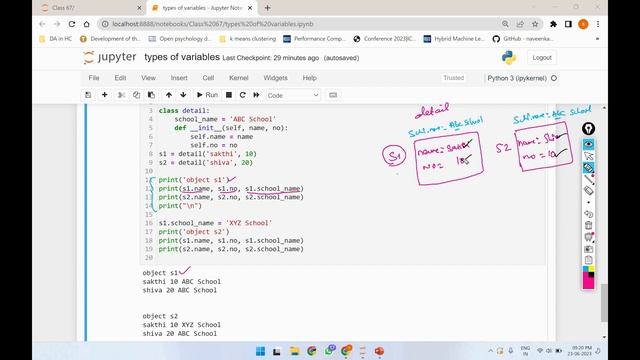
Task: Open the Cell menu
Action: click(x=208, y=78)
